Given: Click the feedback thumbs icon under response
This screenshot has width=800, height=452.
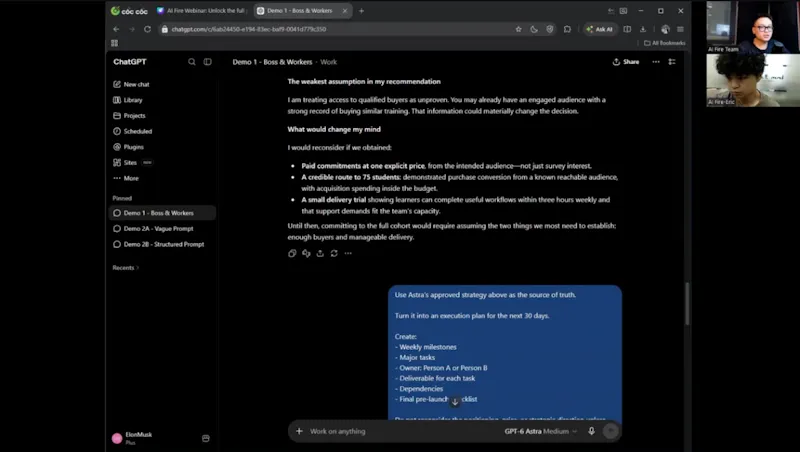Looking at the screenshot, I should pos(306,254).
